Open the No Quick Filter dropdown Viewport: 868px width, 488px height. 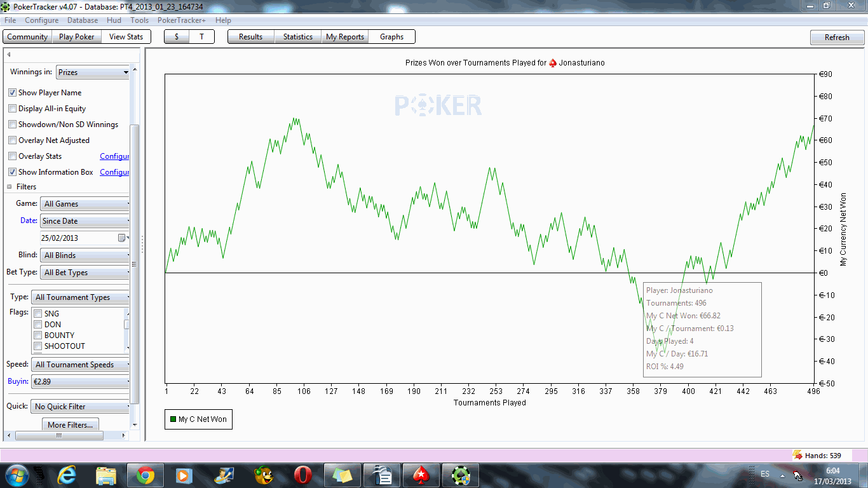tap(81, 407)
